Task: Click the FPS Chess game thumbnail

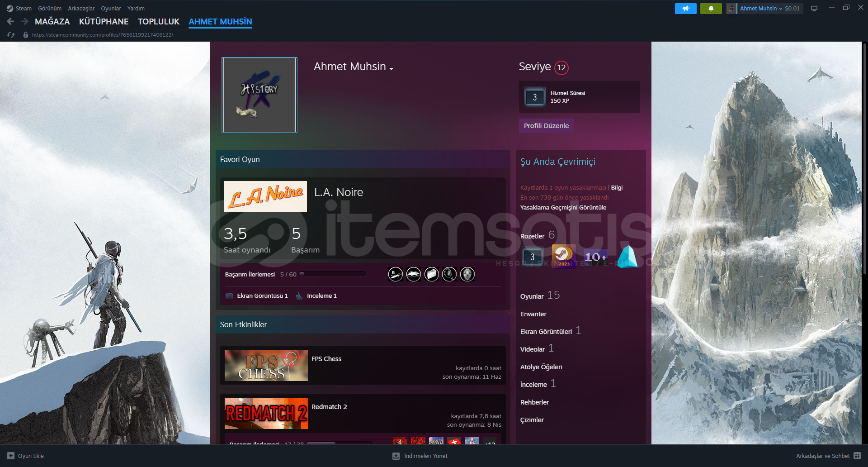Action: click(266, 365)
